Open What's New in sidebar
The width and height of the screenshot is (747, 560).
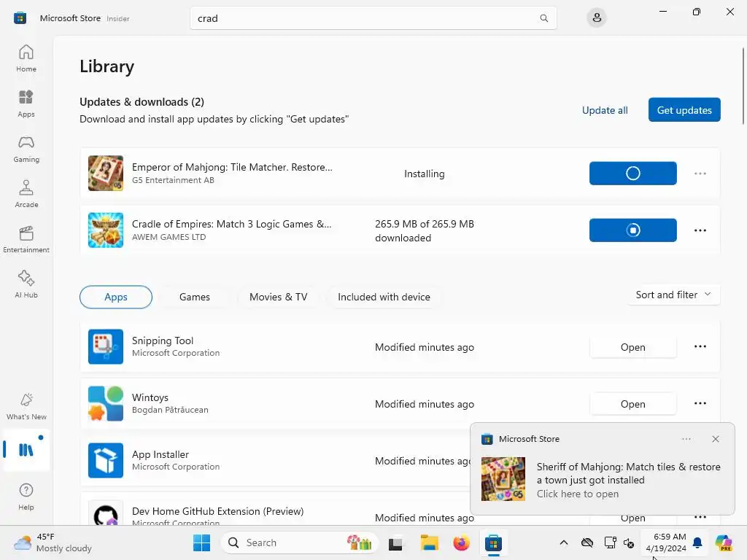click(26, 406)
